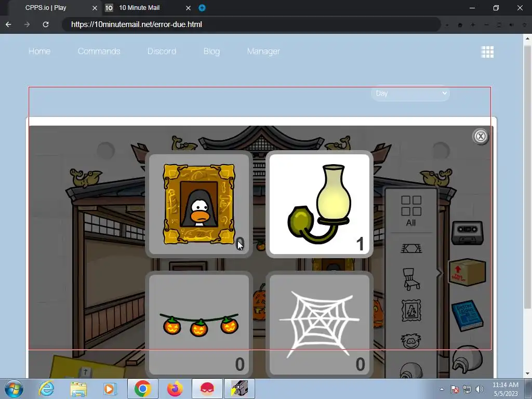The width and height of the screenshot is (532, 399).
Task: Filter by puffle items category
Action: pos(411,341)
